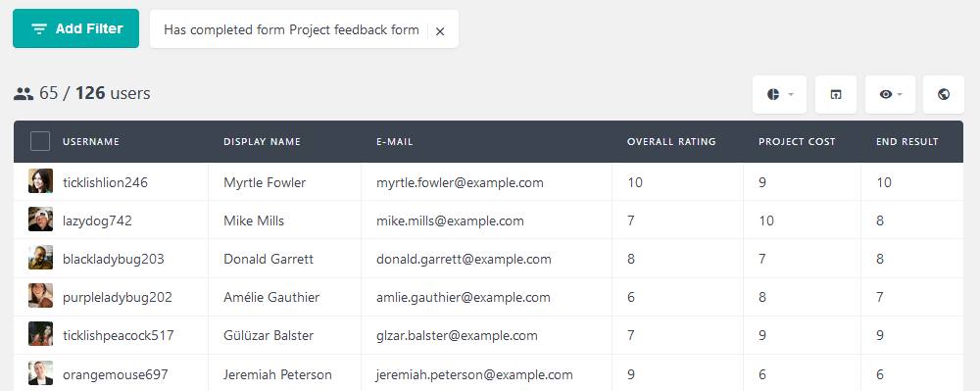Screen dimensions: 980x391
Task: Sort by the Username column header
Action: [90, 142]
